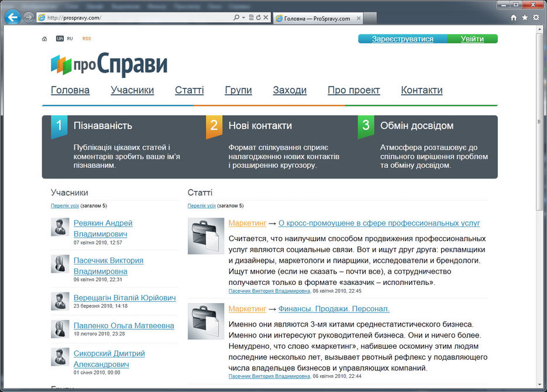Open the RSS feed link

(87, 39)
